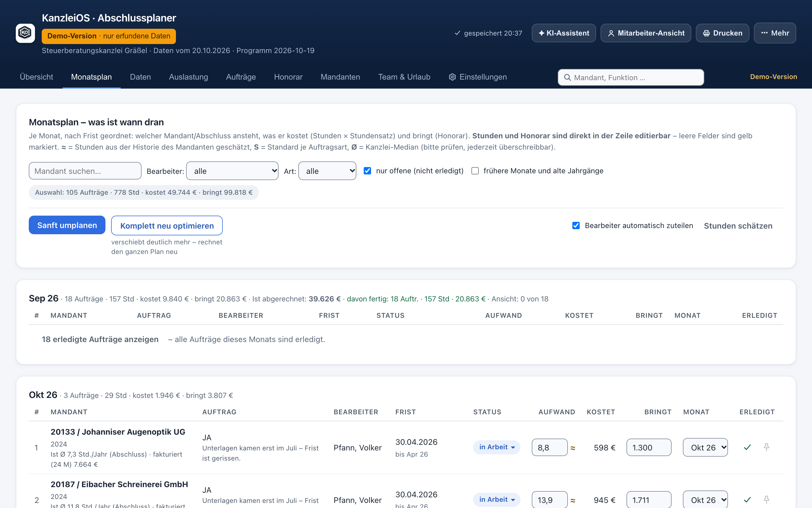Screen dimensions: 812x508
Task: Toggle Bearbeiter automatisch zuteilen checkbox
Action: 576,225
